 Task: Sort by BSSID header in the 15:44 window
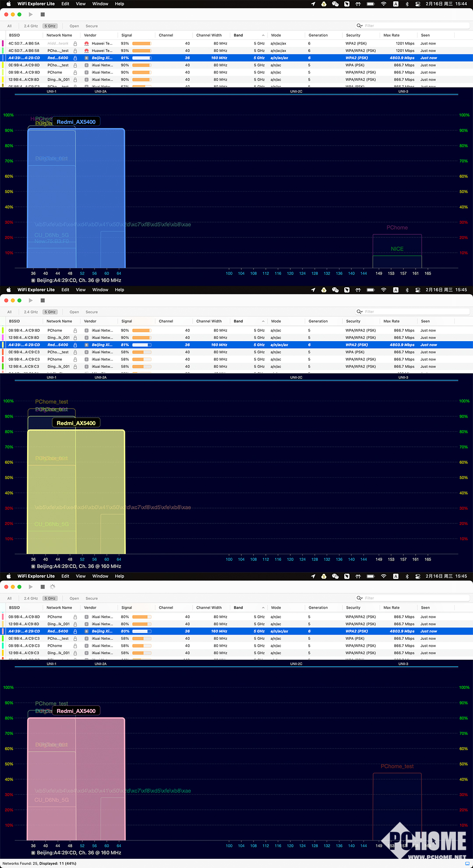14,35
